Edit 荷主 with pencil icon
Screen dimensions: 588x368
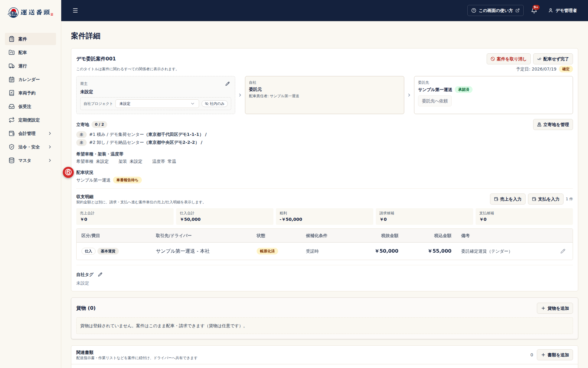pos(228,84)
